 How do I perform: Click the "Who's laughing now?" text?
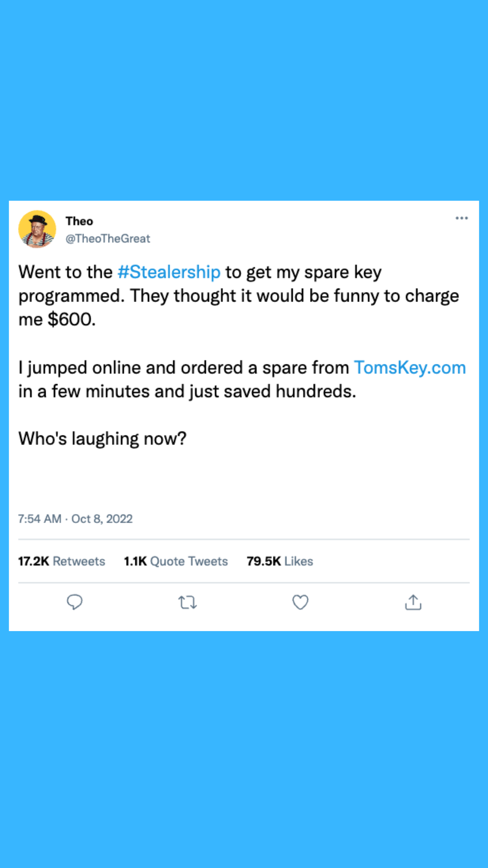point(103,439)
